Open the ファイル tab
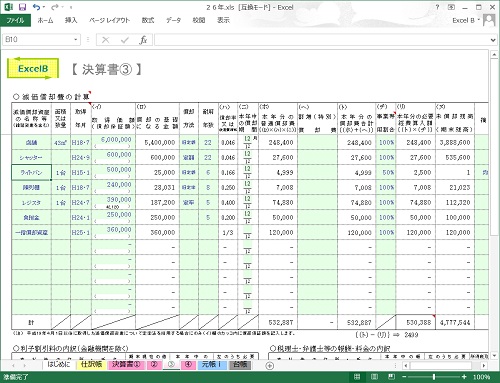Screen dimensions: 500x383 [15, 20]
